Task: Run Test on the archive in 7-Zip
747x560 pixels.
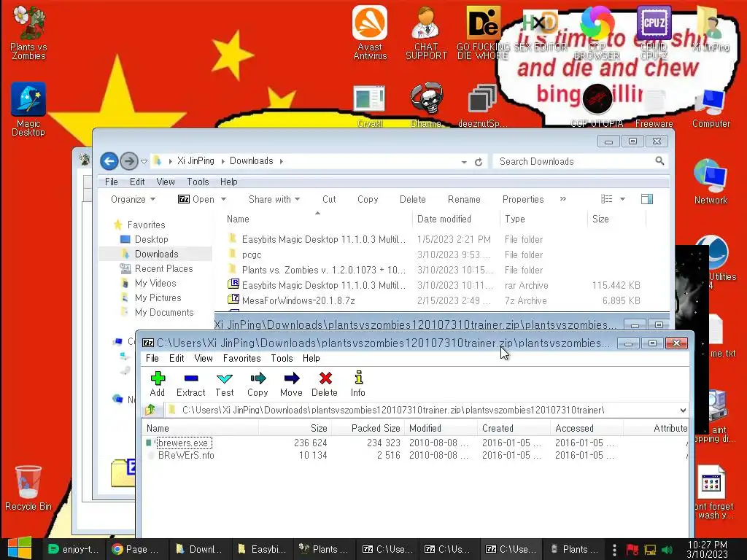Action: [225, 384]
